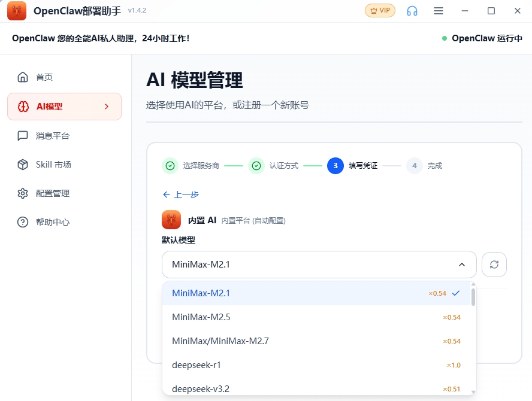This screenshot has width=532, height=401.
Task: Click the up chevron in model dropdown
Action: pos(462,265)
